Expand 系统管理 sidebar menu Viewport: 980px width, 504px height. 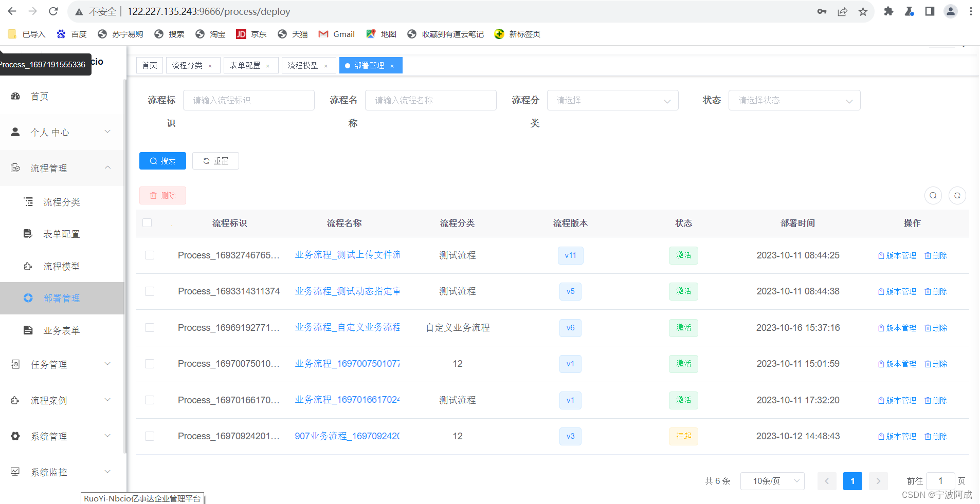point(62,436)
